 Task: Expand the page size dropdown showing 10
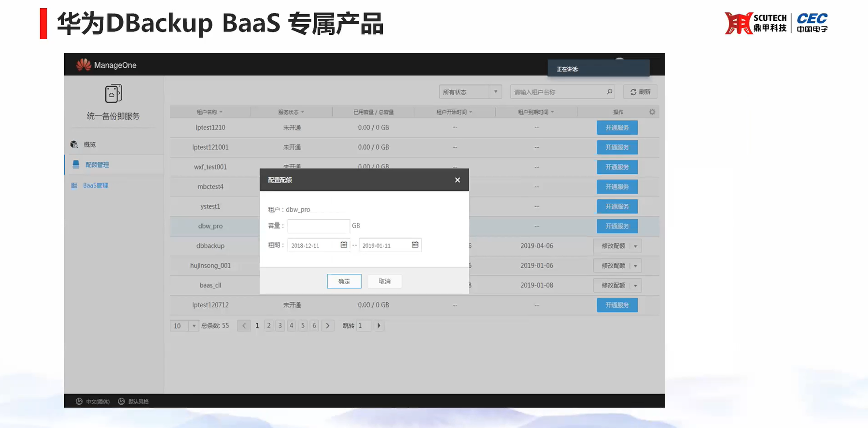194,326
